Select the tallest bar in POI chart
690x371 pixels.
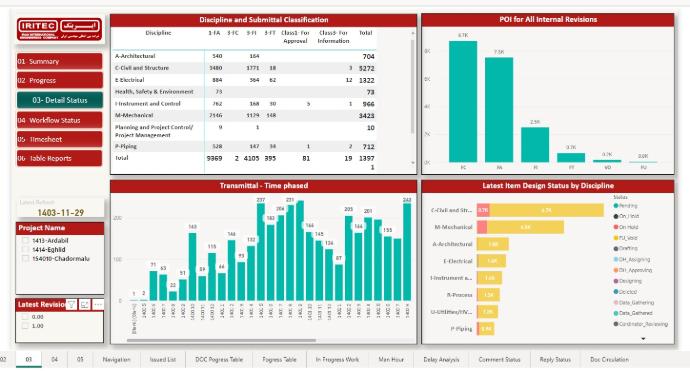coord(463,102)
